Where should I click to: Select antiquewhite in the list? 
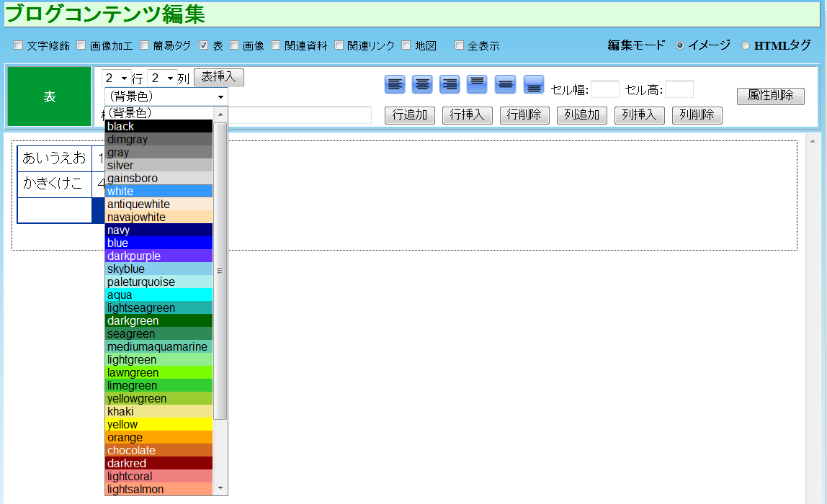158,204
